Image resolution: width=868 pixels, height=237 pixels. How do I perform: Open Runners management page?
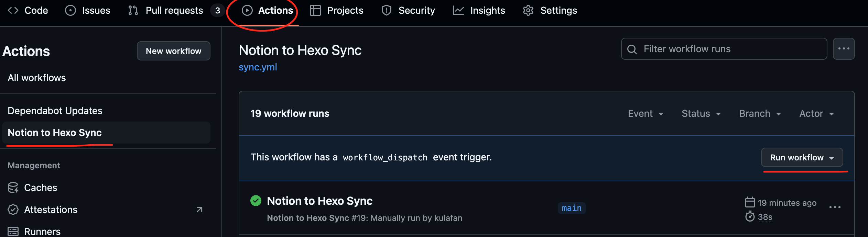(42, 232)
